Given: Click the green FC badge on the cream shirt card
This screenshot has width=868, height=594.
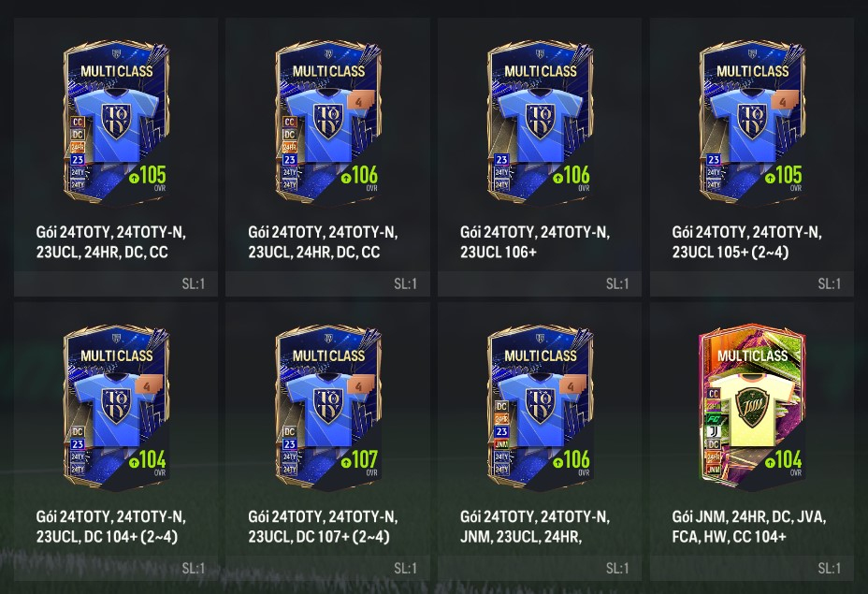Looking at the screenshot, I should 714,419.
